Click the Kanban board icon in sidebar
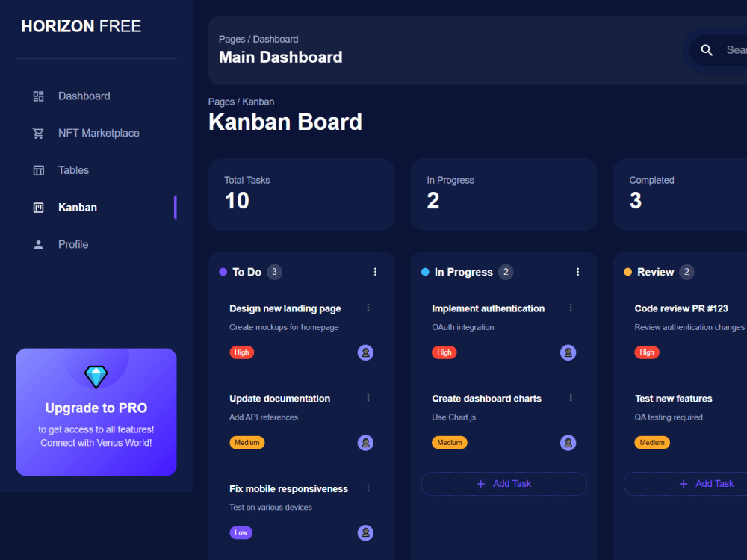747x560 pixels. coord(38,208)
